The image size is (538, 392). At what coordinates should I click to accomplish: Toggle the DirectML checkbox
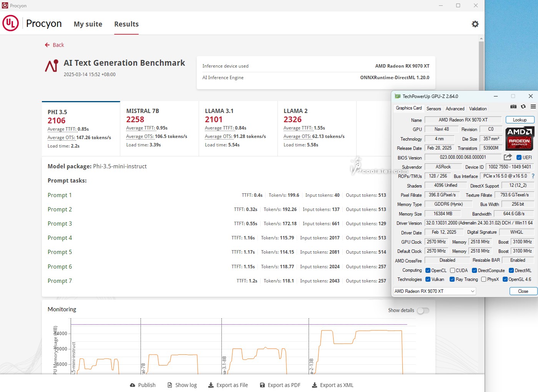pyautogui.click(x=511, y=271)
